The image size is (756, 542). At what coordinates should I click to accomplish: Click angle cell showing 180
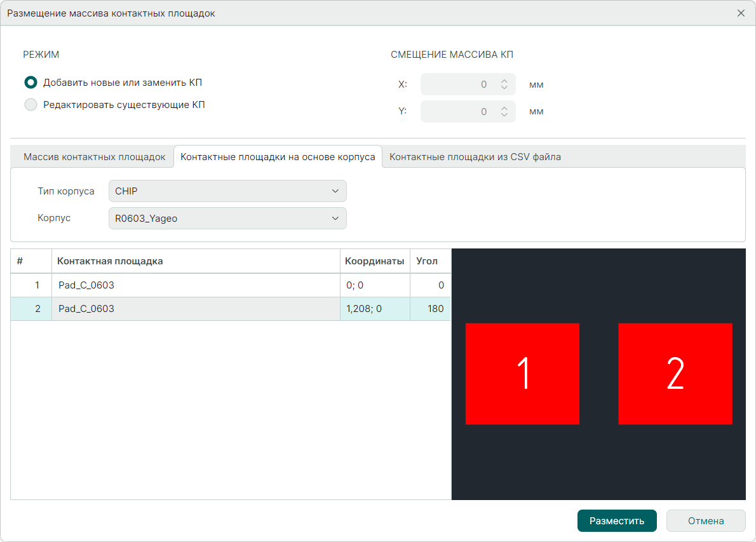[430, 309]
